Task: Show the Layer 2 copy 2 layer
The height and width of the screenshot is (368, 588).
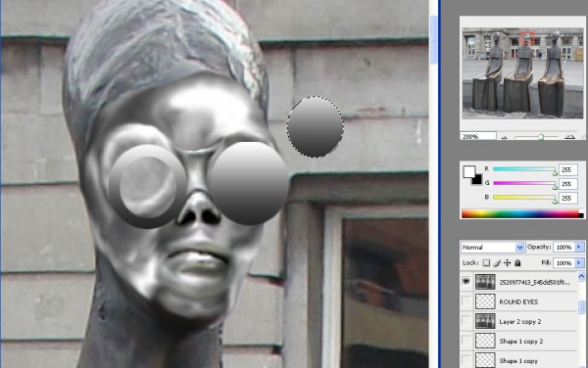Action: [465, 321]
